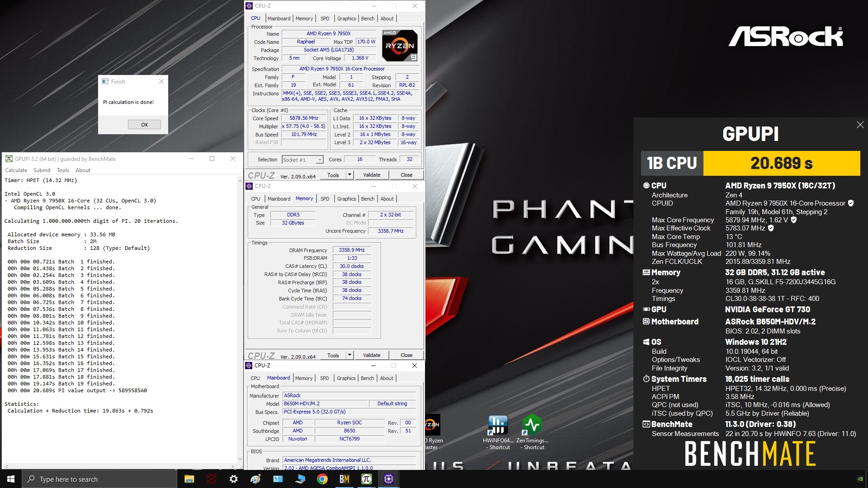Switch to Bench tab in top CPU-Z

tap(368, 19)
